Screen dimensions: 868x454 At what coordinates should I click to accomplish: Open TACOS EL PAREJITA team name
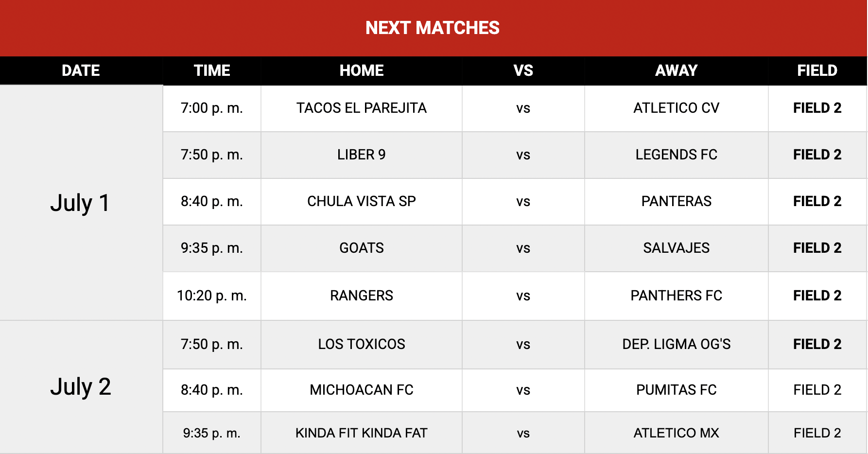click(x=362, y=108)
